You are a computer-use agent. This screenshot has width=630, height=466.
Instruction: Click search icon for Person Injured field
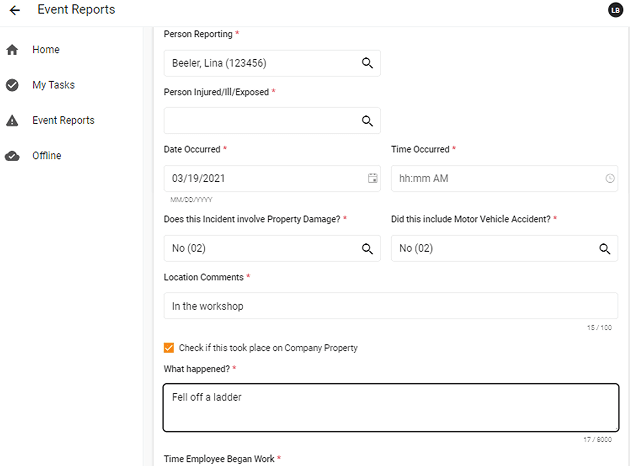pos(367,121)
